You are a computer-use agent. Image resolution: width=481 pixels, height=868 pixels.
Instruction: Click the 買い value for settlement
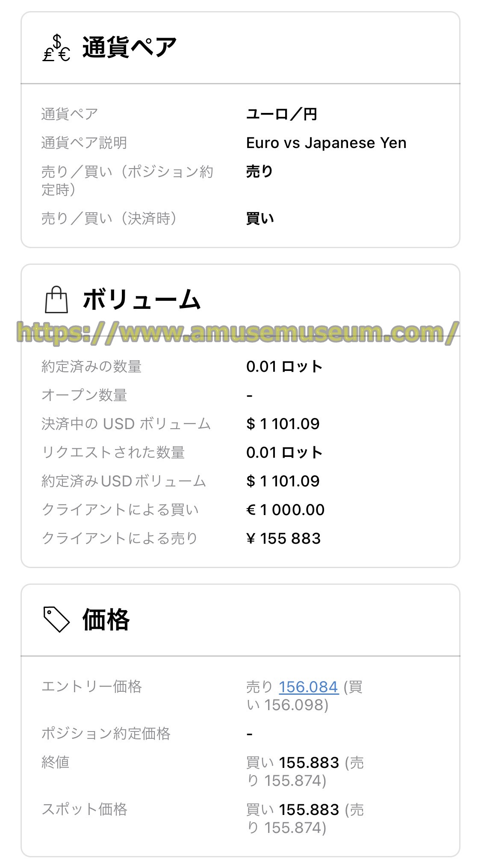[x=260, y=219]
